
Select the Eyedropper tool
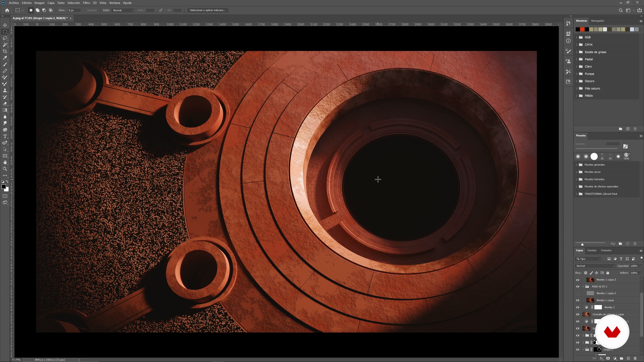pos(5,58)
